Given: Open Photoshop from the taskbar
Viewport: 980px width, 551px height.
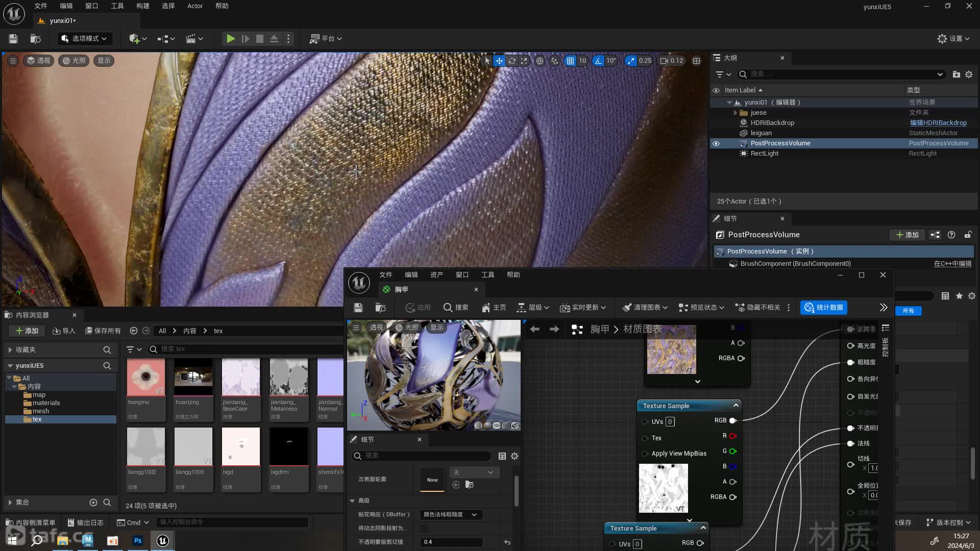Looking at the screenshot, I should coord(138,540).
